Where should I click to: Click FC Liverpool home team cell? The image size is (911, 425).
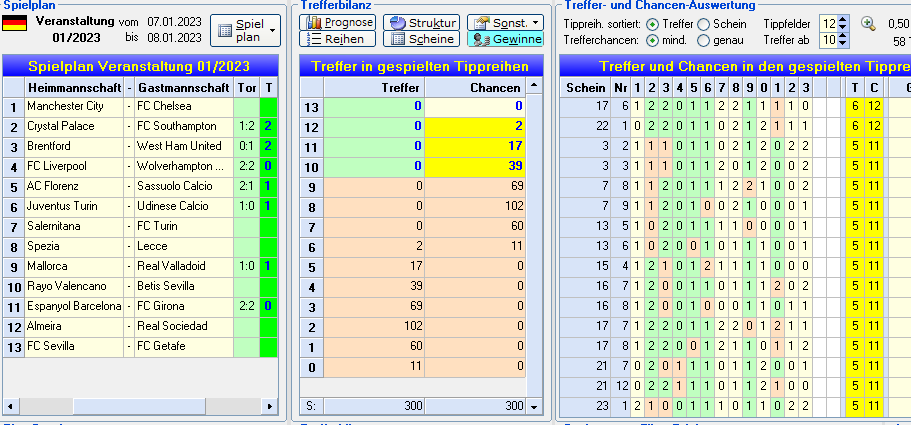click(74, 166)
